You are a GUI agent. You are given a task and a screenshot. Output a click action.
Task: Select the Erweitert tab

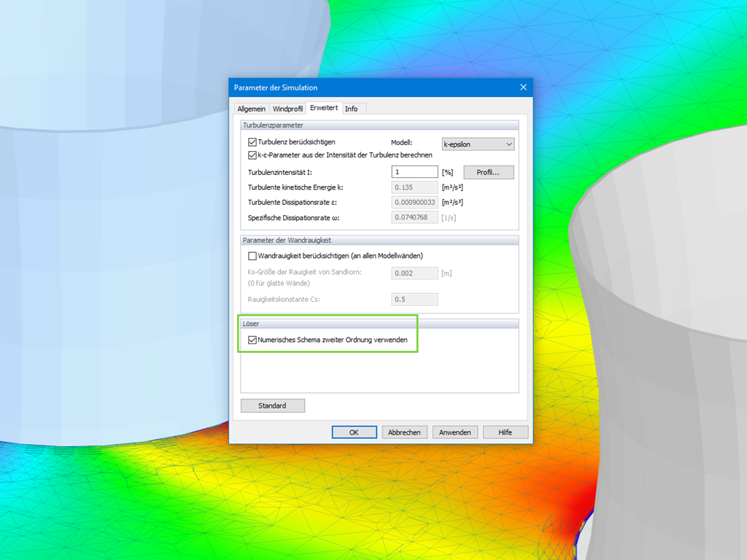[x=323, y=108]
